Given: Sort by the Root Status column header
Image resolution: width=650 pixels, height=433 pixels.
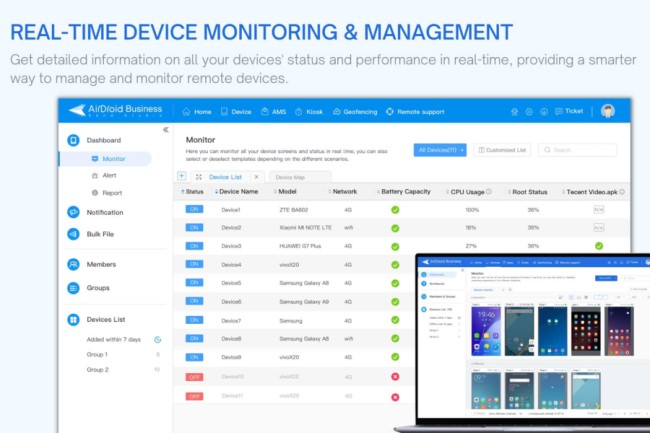Looking at the screenshot, I should (528, 192).
